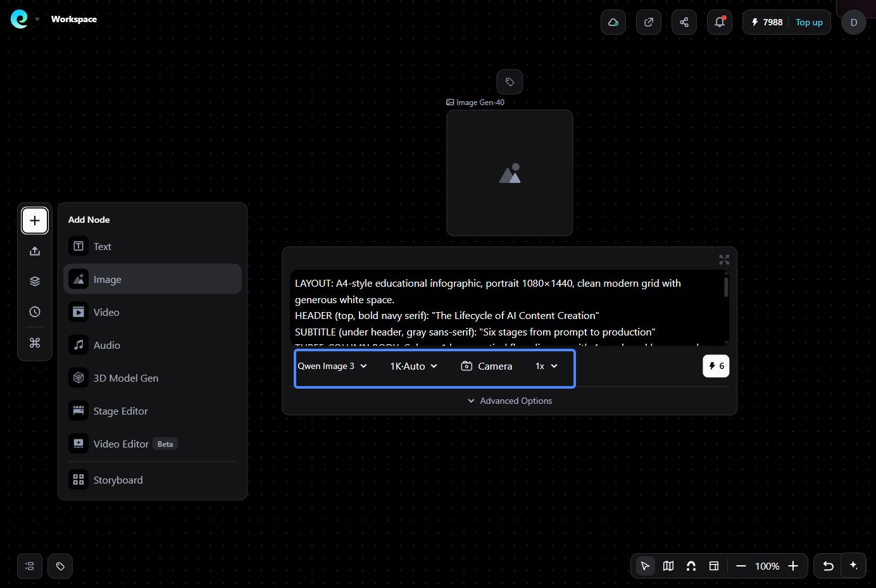
Task: Click the 7988 credits balance
Action: click(x=767, y=22)
